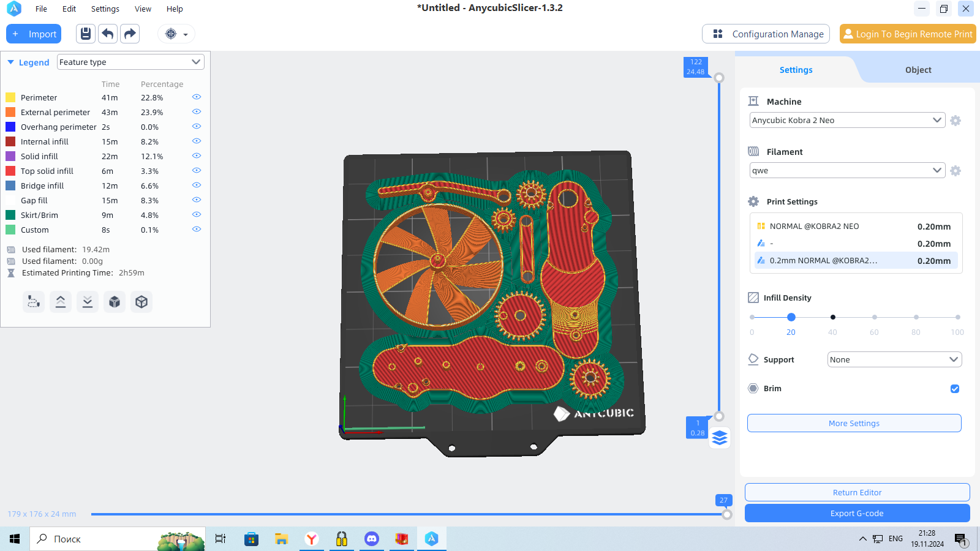Viewport: 980px width, 551px height.
Task: Launch Yandex browser from taskbar
Action: point(312,539)
